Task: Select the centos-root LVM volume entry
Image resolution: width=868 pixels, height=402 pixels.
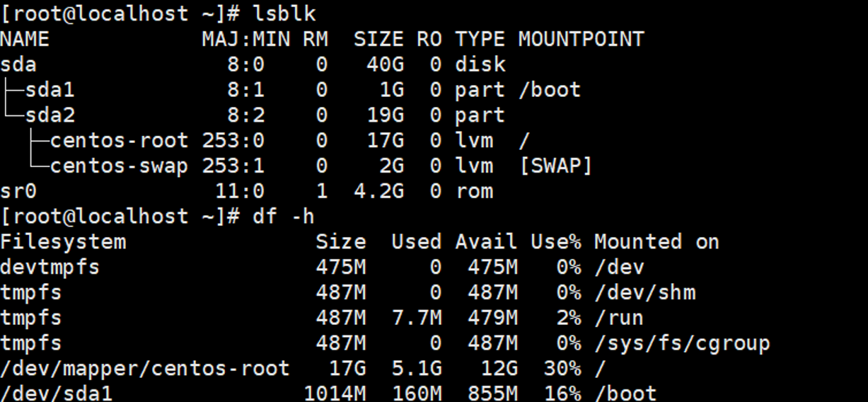Action: click(119, 141)
